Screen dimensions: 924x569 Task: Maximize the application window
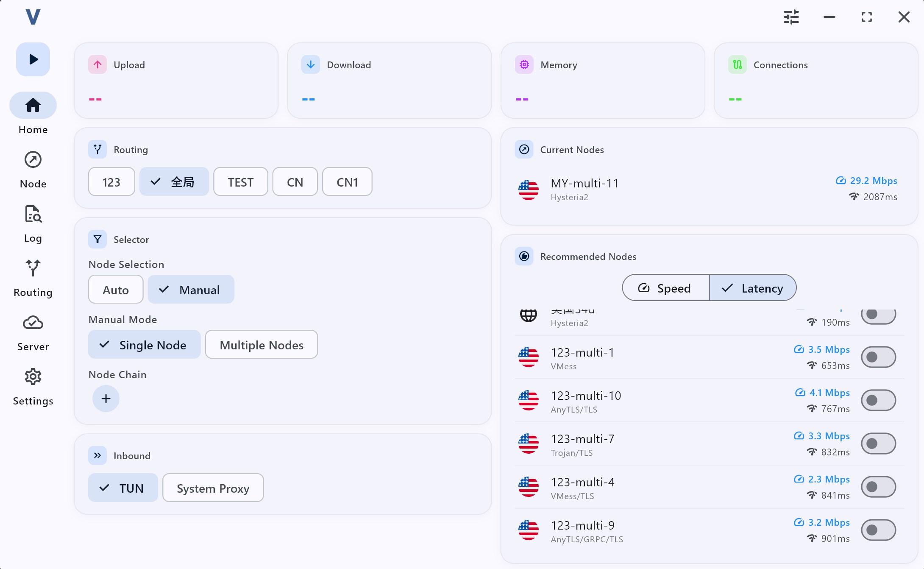tap(867, 17)
